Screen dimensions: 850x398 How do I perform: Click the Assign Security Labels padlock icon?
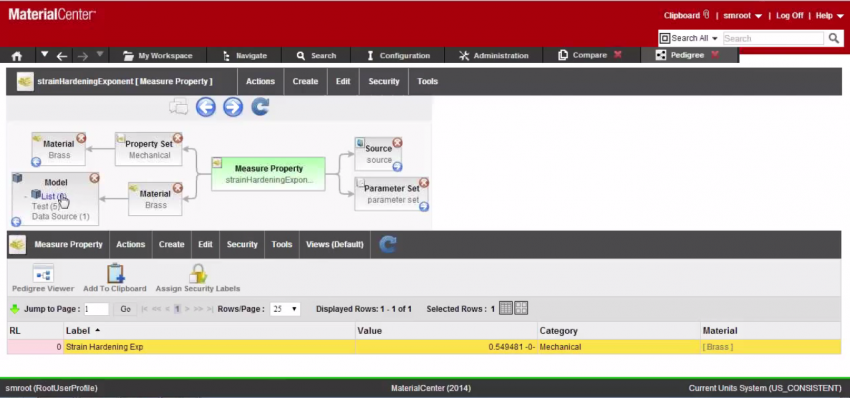198,274
